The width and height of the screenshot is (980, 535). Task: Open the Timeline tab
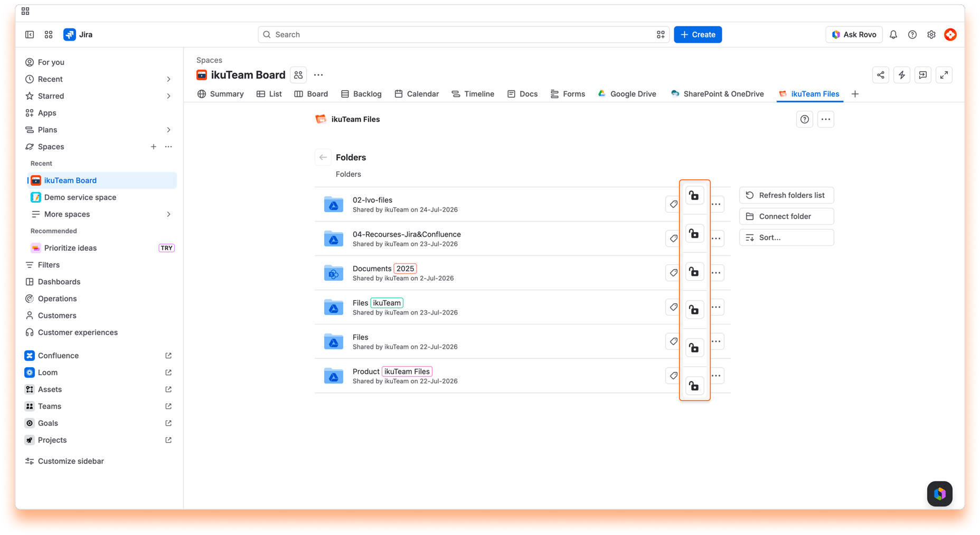pos(473,94)
